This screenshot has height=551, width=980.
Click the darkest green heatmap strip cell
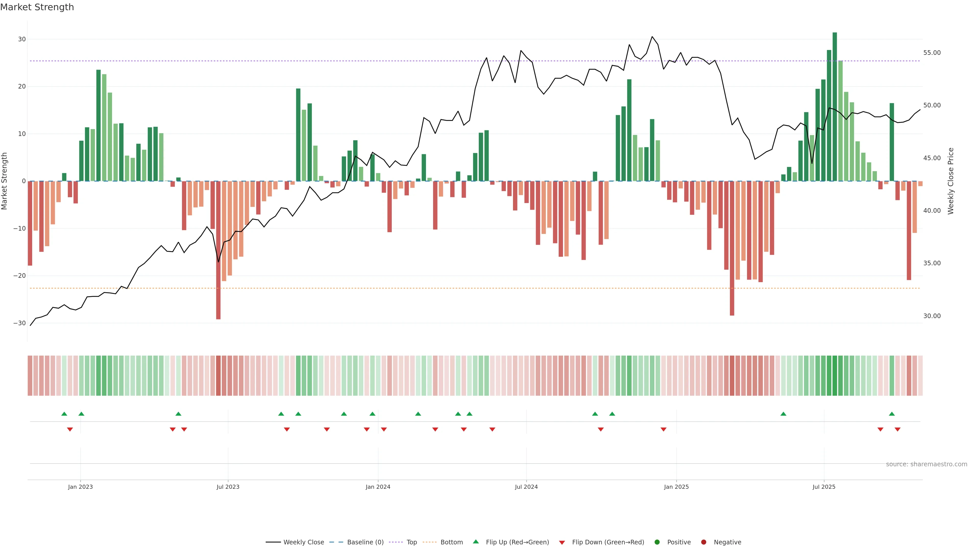[835, 375]
